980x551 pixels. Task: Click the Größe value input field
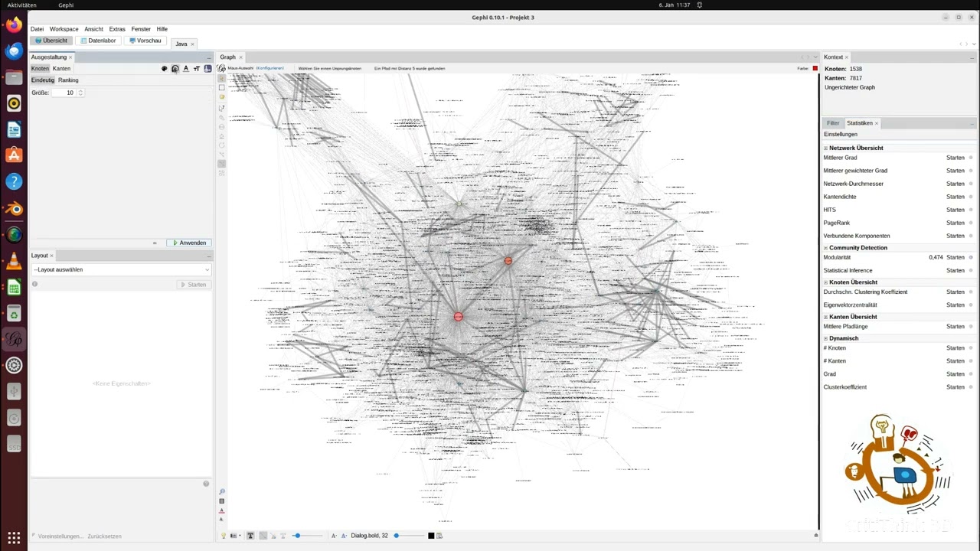64,93
